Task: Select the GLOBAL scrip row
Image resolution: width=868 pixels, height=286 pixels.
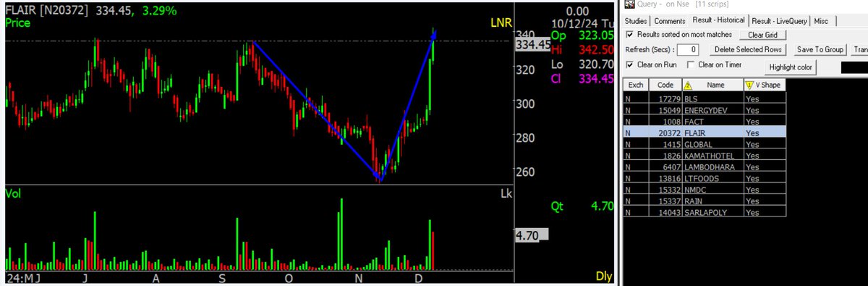Action: tap(705, 144)
